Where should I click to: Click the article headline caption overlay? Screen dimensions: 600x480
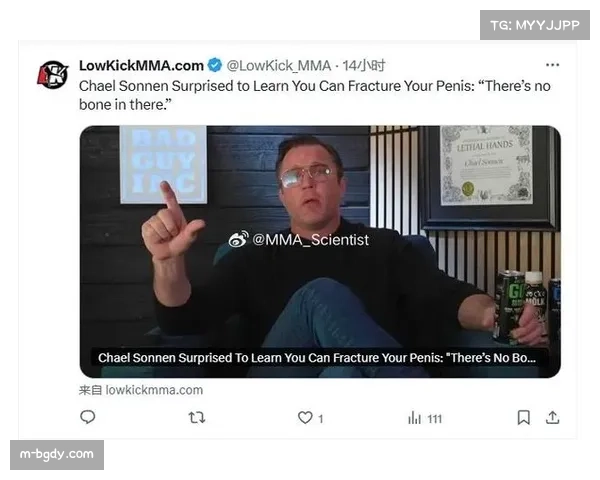317,358
